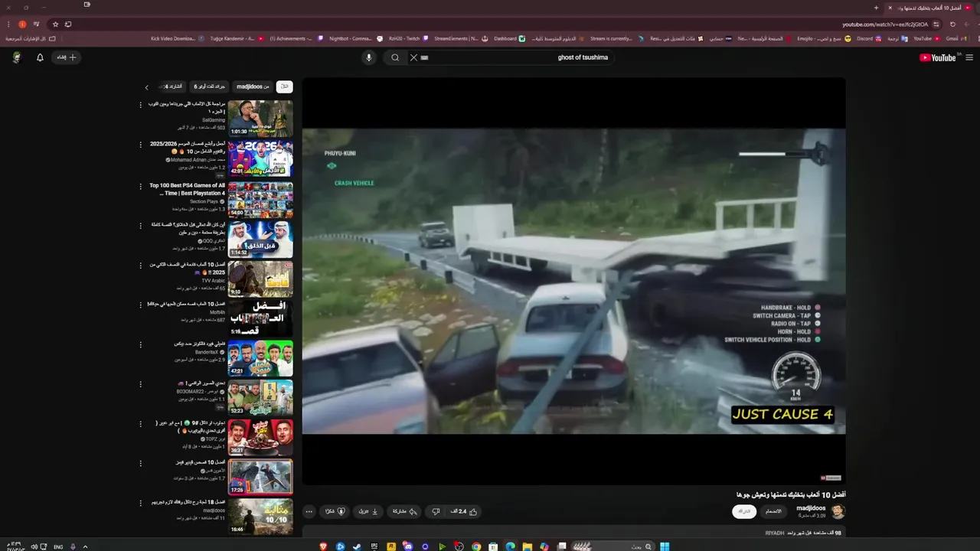
Task: Open the 1:01:30 SalGaming review thumbnail
Action: (x=260, y=118)
